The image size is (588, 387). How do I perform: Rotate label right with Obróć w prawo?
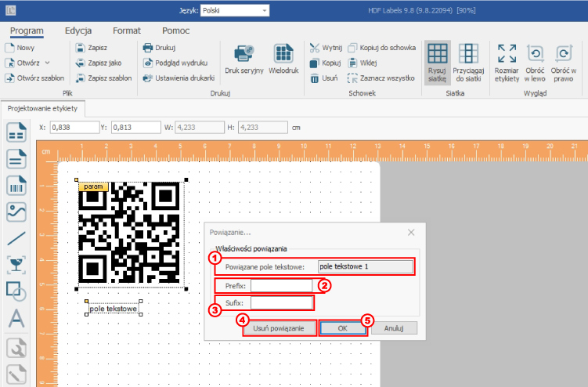(x=563, y=63)
